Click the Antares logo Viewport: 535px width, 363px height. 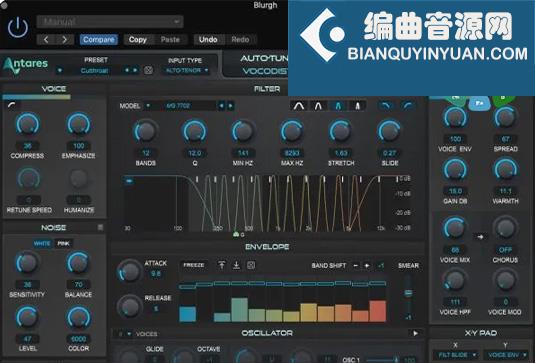click(25, 65)
